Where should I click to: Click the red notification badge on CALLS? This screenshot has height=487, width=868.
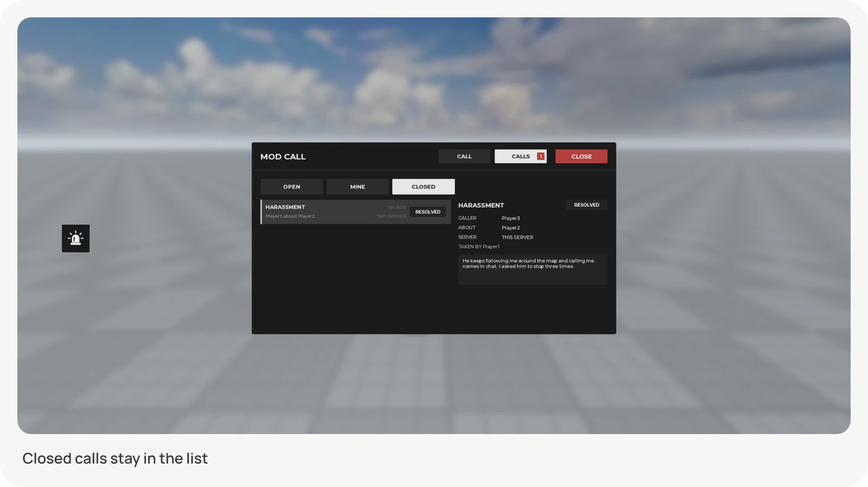click(540, 156)
